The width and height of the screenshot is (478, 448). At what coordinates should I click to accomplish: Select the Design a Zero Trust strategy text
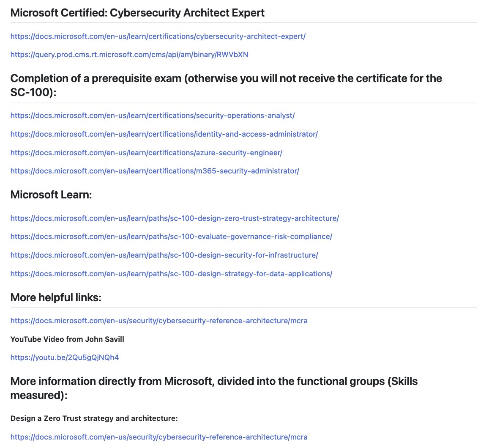94,418
